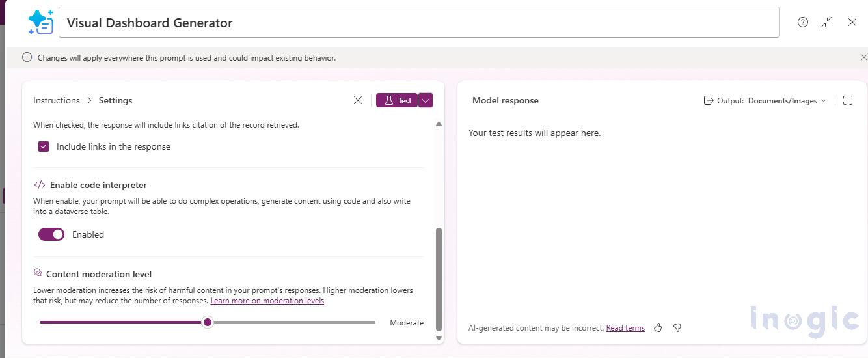Go back to Instructions breadcrumb
868x358 pixels.
point(57,100)
